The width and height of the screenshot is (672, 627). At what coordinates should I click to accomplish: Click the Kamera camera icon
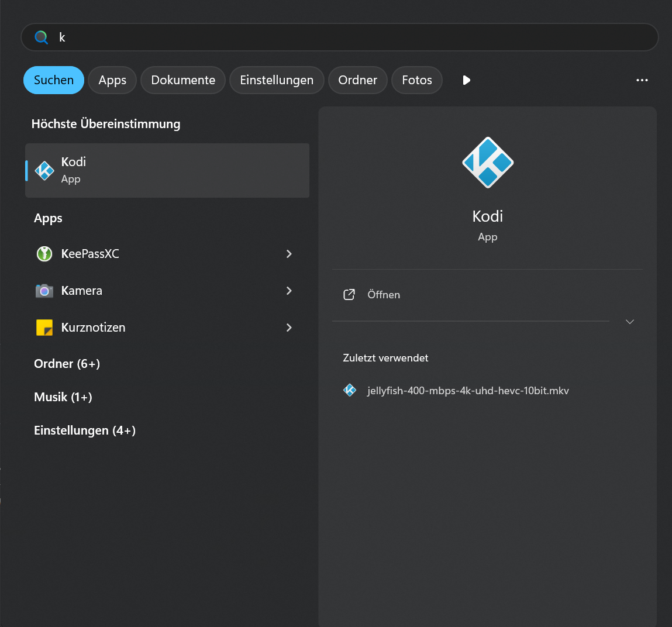(x=44, y=291)
